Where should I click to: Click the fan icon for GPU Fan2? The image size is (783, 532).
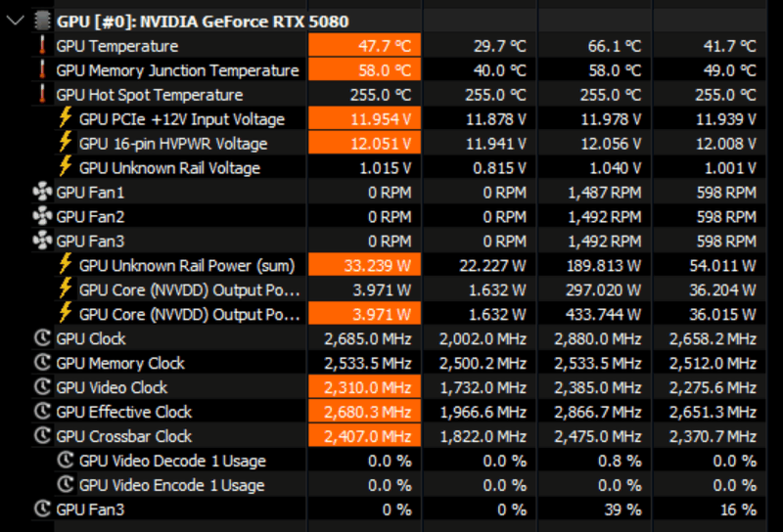pyautogui.click(x=42, y=216)
